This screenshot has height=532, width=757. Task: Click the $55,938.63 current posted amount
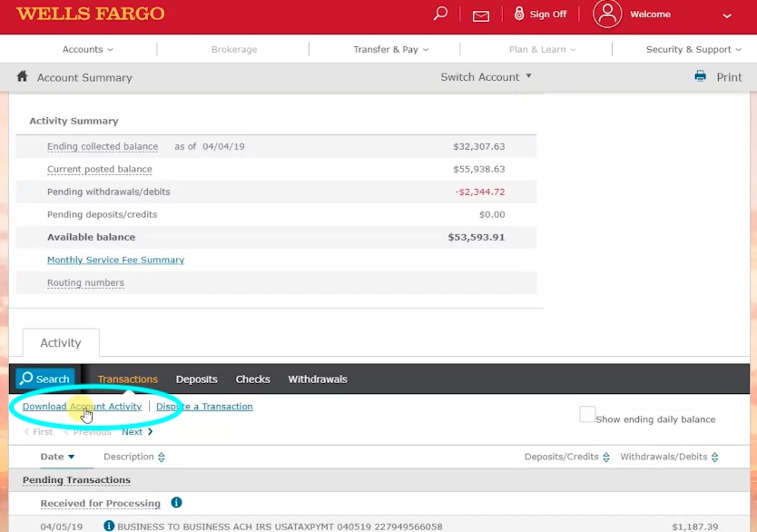(x=479, y=169)
